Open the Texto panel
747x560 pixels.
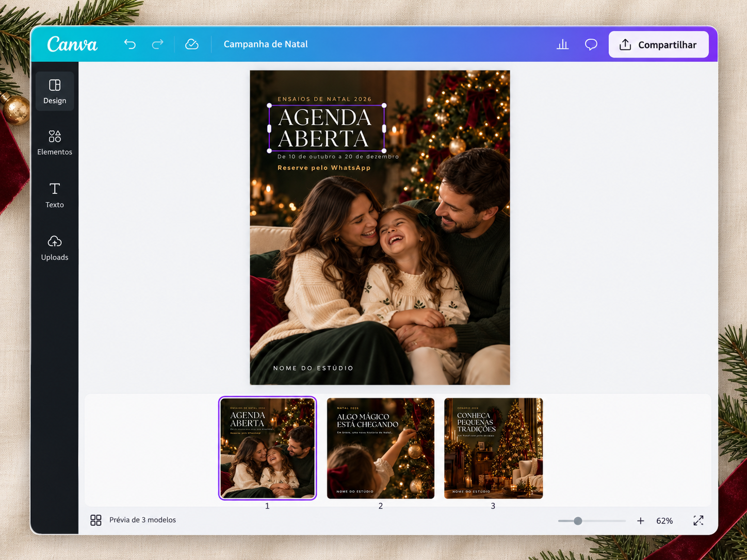pos(55,195)
